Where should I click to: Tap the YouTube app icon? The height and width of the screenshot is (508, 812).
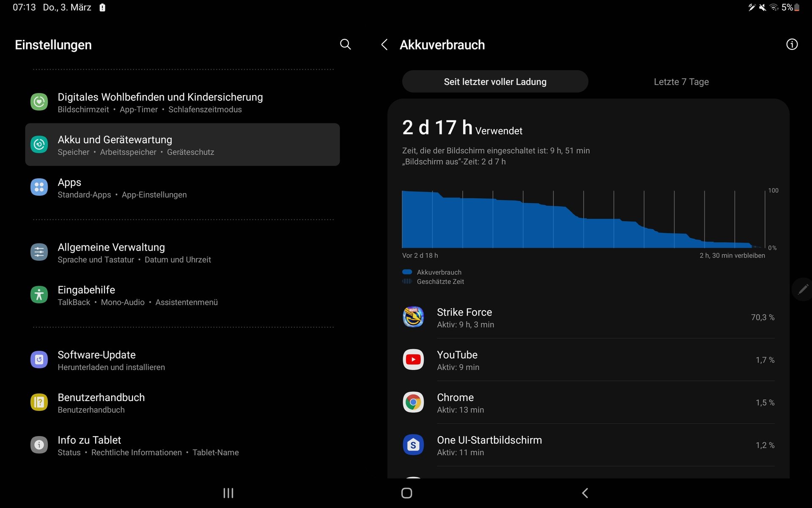click(413, 360)
